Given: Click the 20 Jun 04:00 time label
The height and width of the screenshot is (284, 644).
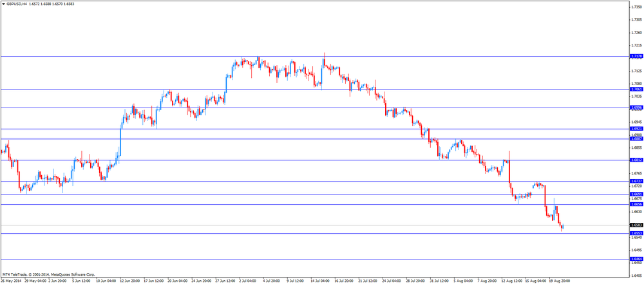Looking at the screenshot, I should pos(178,281).
